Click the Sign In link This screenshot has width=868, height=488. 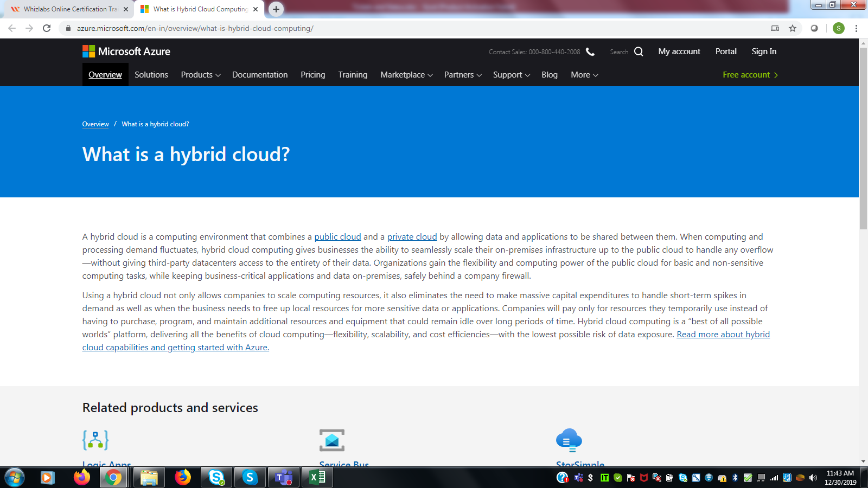(764, 52)
